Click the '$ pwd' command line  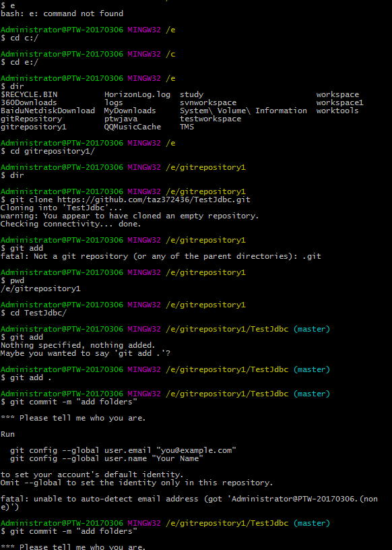[13, 280]
